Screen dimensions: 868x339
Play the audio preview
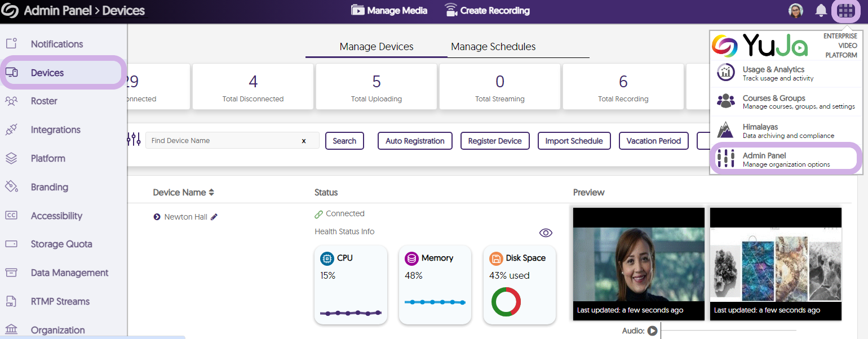(652, 331)
